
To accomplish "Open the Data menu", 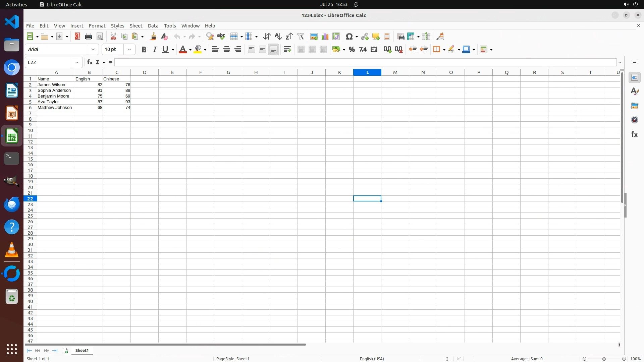I will 153,26.
